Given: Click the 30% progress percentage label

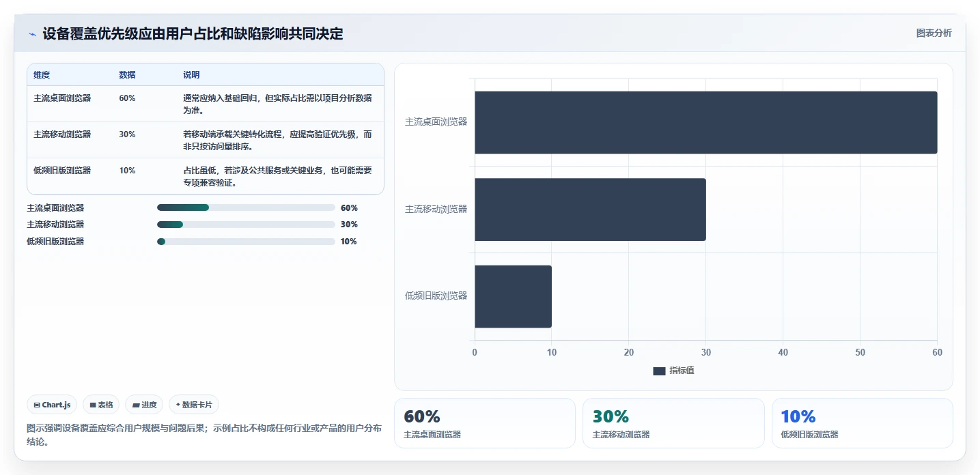Looking at the screenshot, I should [x=349, y=225].
